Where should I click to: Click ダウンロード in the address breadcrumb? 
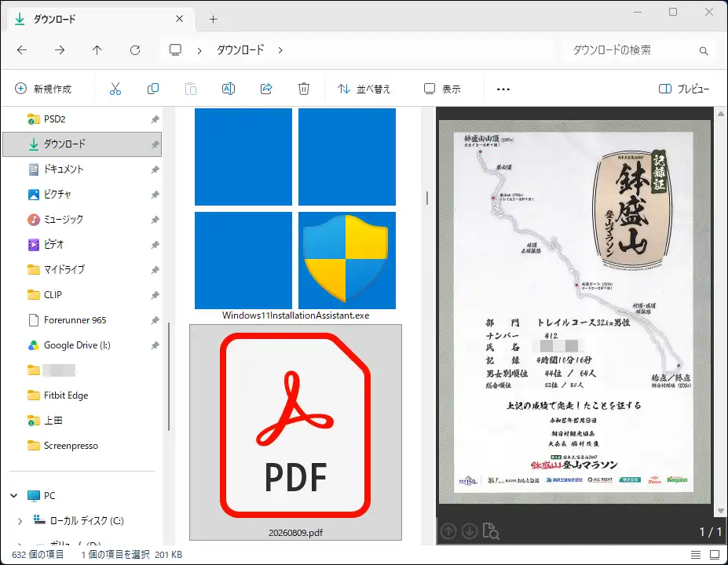click(x=240, y=50)
